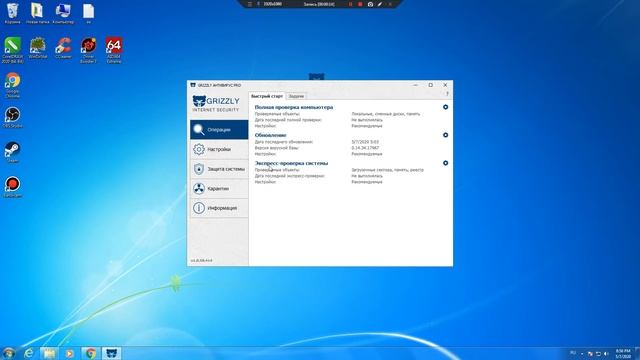The image size is (640, 360).
Task: Switch to the Быстрый старт tab
Action: click(x=267, y=96)
